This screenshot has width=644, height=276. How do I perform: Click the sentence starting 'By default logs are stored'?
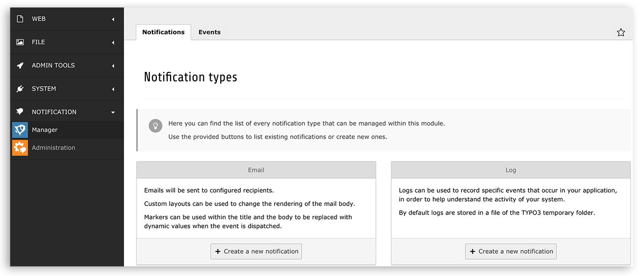coord(497,213)
